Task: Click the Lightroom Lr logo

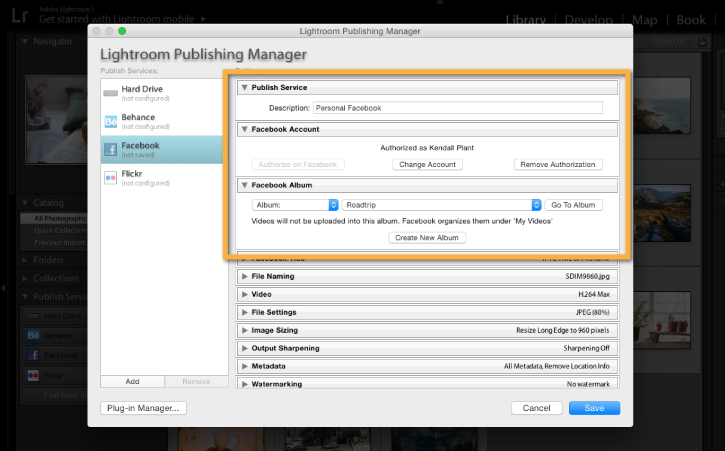Action: 20,16
